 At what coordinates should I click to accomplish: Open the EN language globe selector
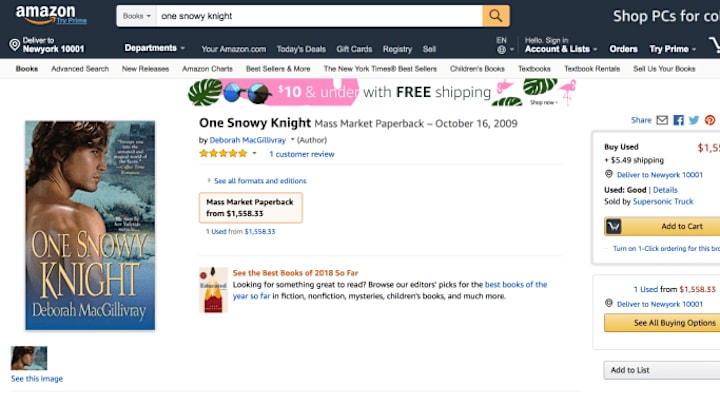(x=505, y=45)
